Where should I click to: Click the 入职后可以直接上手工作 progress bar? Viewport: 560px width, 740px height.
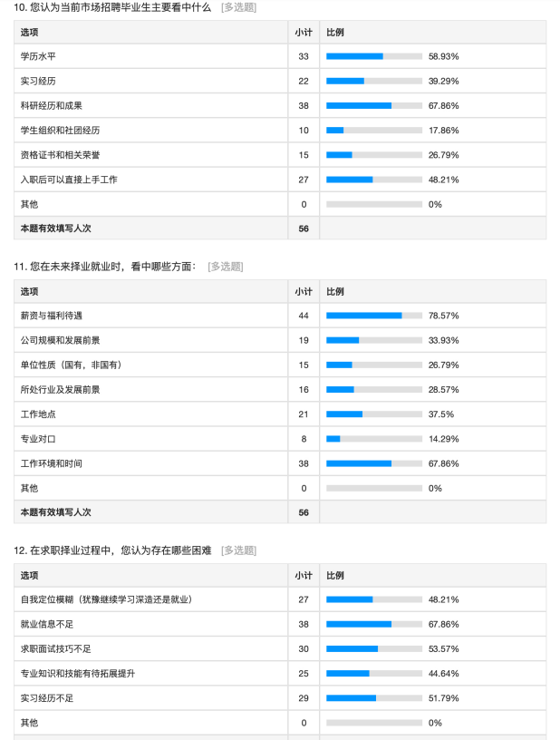pos(374,180)
